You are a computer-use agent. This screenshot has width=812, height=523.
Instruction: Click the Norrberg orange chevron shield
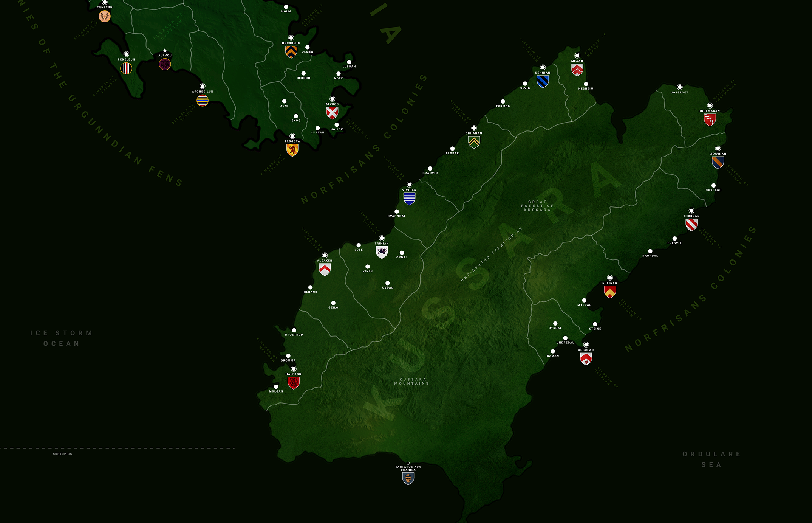291,52
